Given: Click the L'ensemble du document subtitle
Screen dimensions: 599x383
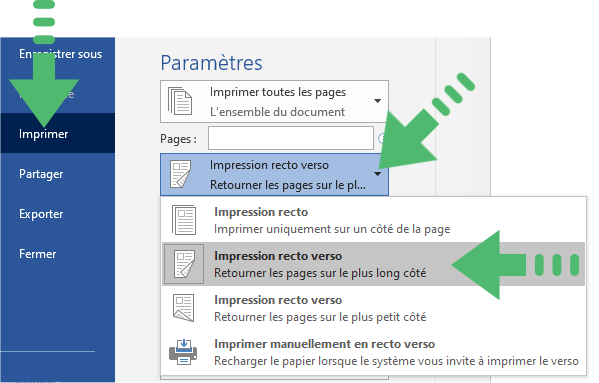Looking at the screenshot, I should (x=277, y=112).
